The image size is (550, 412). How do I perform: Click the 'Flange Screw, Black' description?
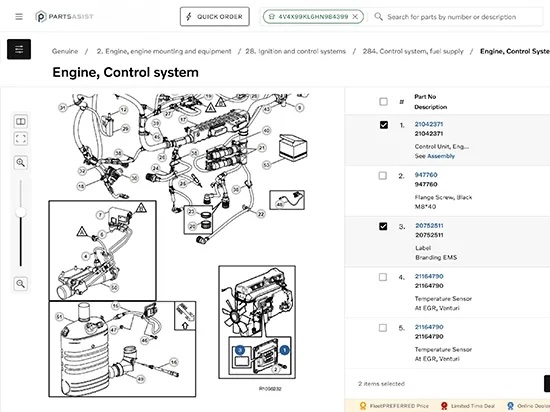[x=443, y=197]
